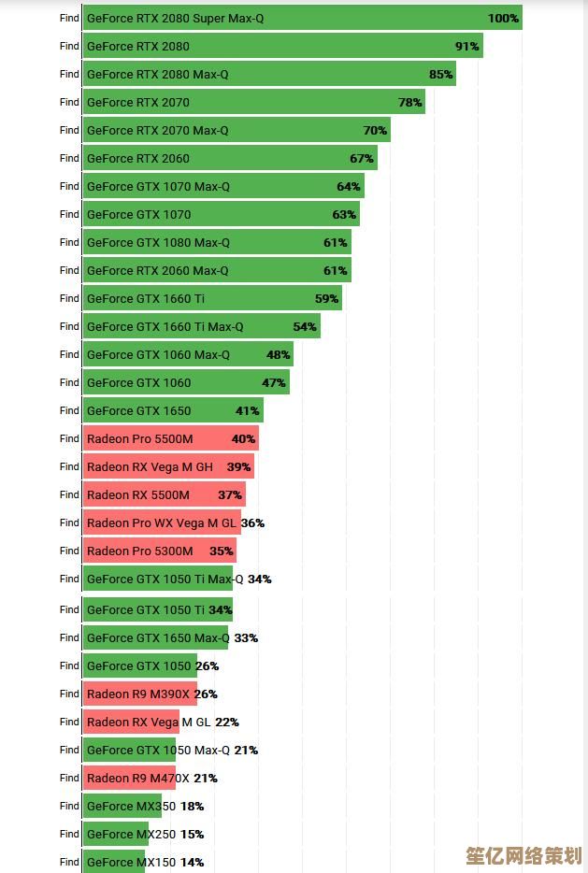Viewport: 588px width, 873px height.
Task: Open Find link for Radeon R9 M390X
Action: coord(69,694)
